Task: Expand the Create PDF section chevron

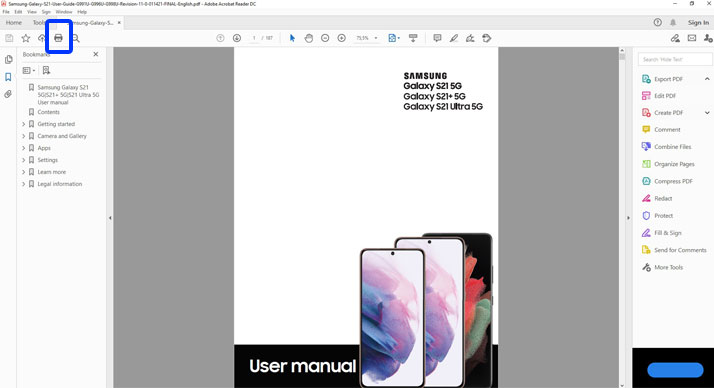Action: [707, 112]
